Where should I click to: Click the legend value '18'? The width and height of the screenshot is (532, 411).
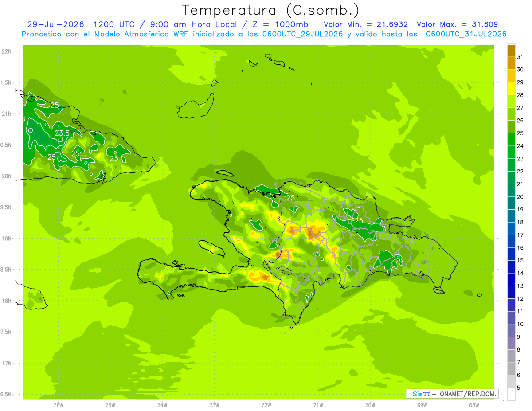pyautogui.click(x=520, y=222)
